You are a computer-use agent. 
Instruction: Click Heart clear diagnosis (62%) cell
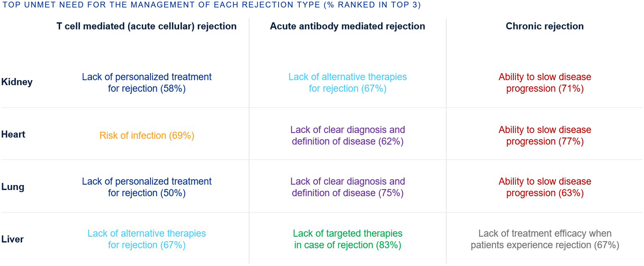[347, 136]
